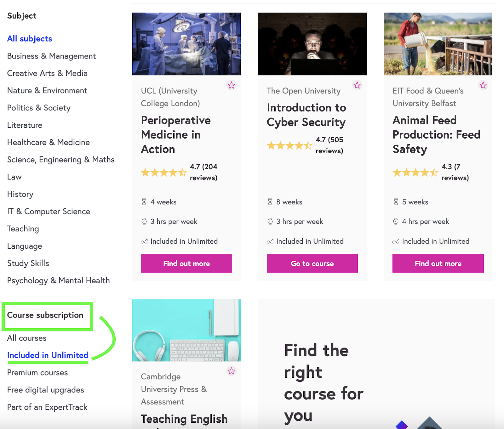Bookmark the Introduction to Cyber Security course

pyautogui.click(x=357, y=85)
